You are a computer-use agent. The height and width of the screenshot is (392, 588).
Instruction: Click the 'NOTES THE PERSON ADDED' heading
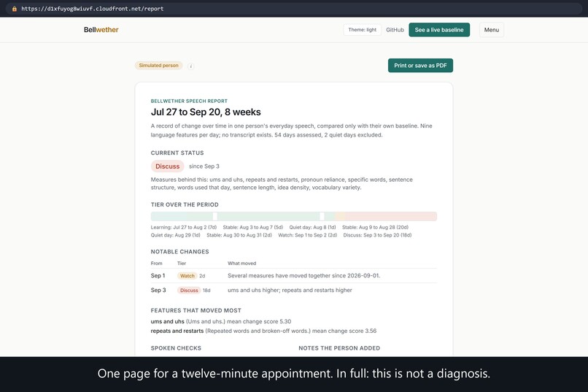click(x=339, y=348)
